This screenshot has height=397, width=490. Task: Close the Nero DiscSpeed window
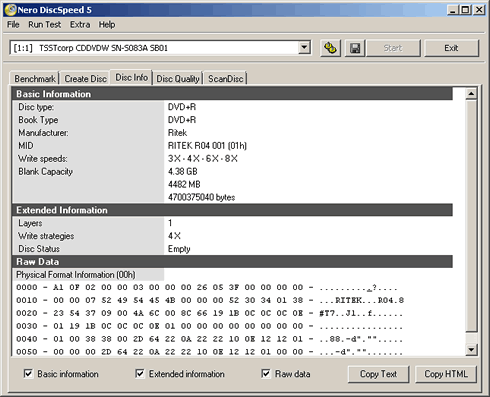[x=479, y=10]
